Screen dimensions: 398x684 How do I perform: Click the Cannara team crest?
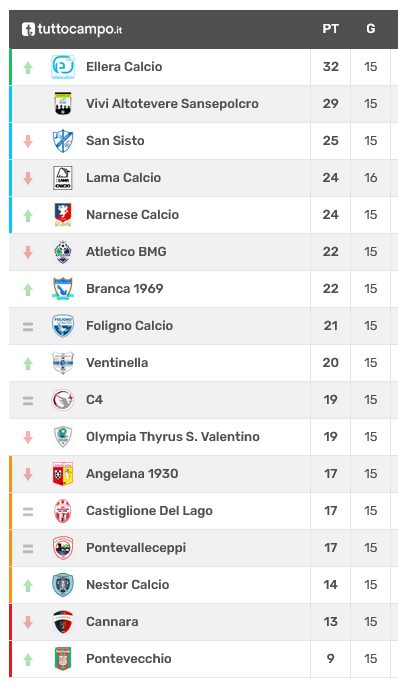[63, 622]
